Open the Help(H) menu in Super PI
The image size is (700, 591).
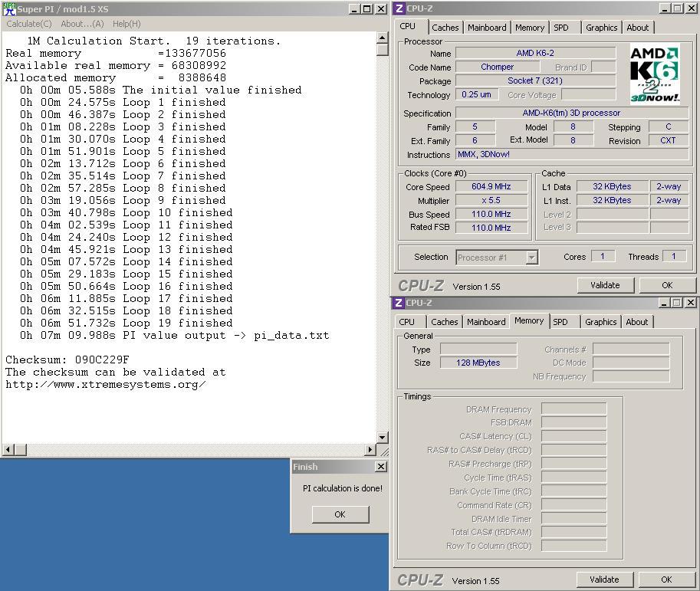(x=127, y=24)
